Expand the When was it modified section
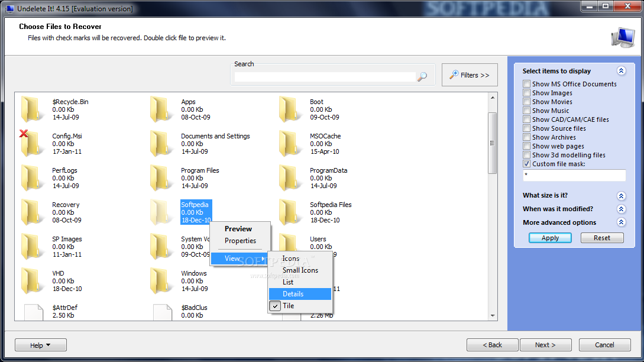The width and height of the screenshot is (644, 362). pyautogui.click(x=621, y=209)
